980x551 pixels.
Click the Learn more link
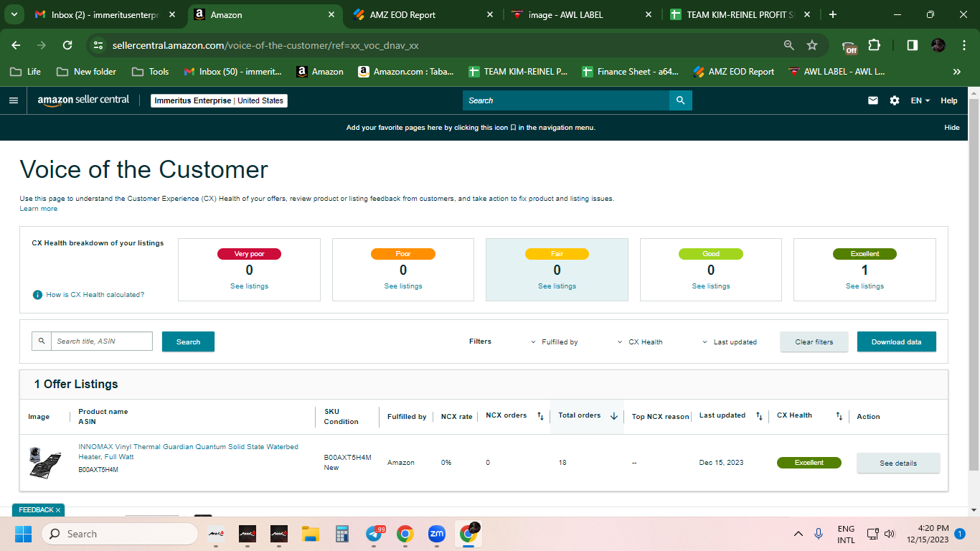(39, 209)
